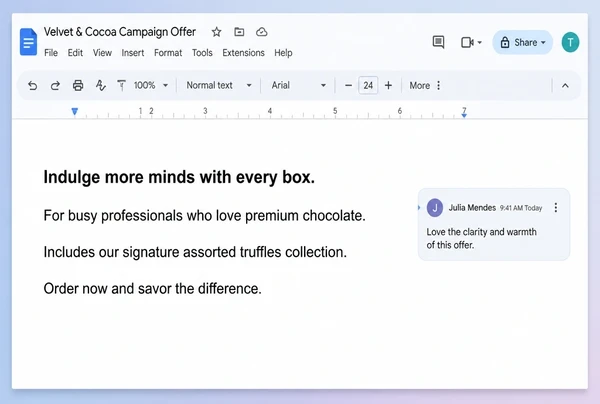Open Julia Mendes comment options menu

556,208
